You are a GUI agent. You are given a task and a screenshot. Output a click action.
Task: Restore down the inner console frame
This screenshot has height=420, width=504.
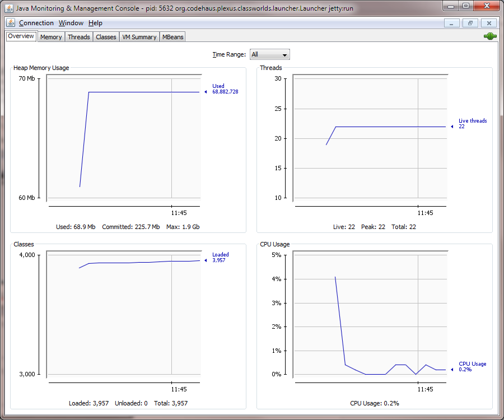(x=470, y=23)
